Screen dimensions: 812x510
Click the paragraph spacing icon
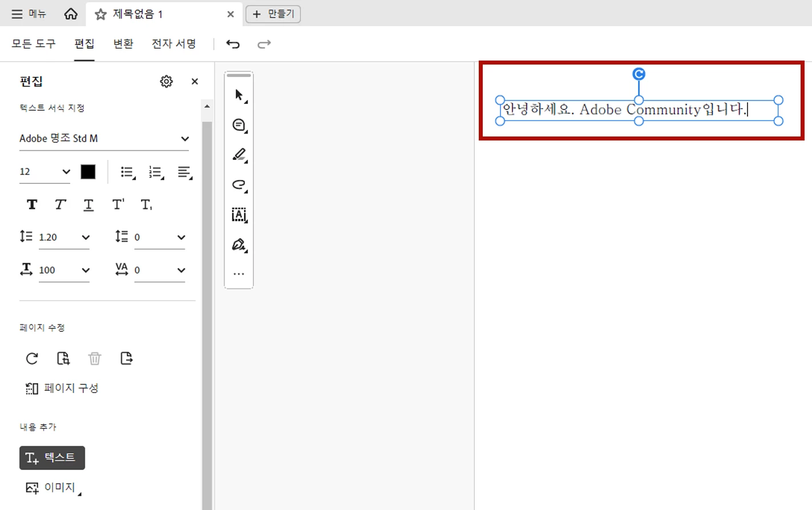[122, 236]
